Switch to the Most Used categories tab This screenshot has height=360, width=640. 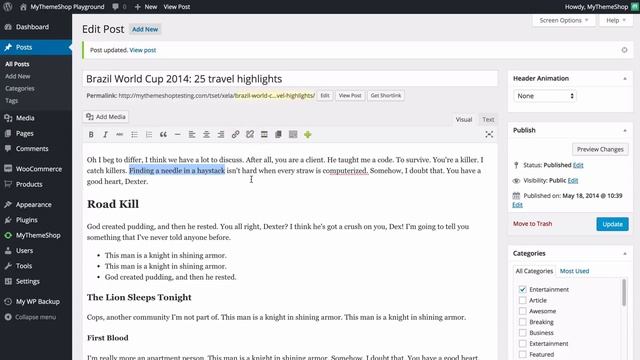(x=574, y=271)
